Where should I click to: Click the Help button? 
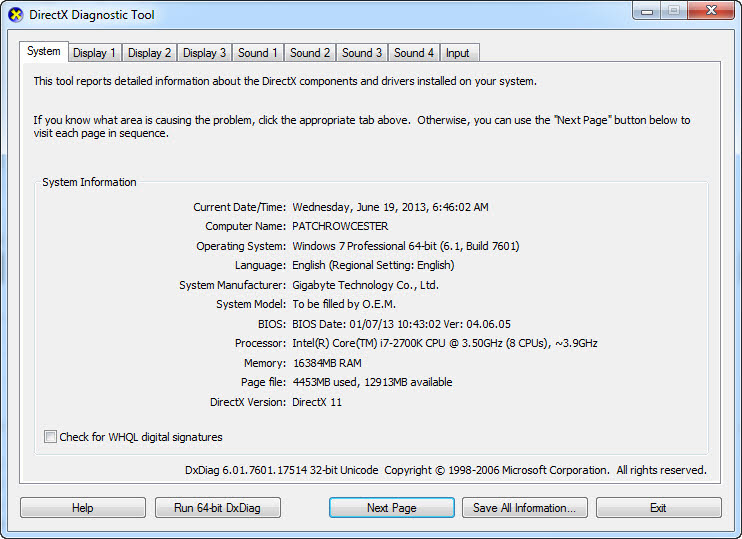click(x=83, y=508)
